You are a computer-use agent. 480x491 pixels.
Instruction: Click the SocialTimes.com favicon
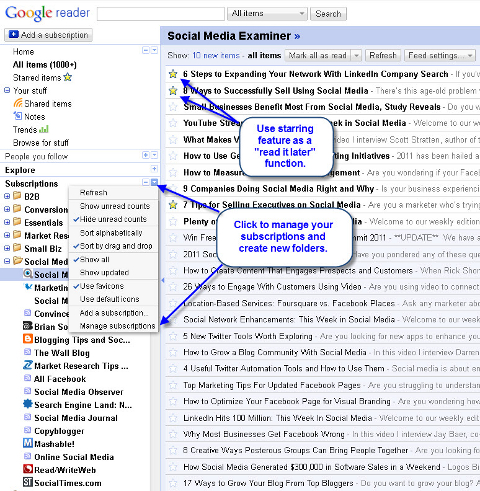click(x=28, y=482)
